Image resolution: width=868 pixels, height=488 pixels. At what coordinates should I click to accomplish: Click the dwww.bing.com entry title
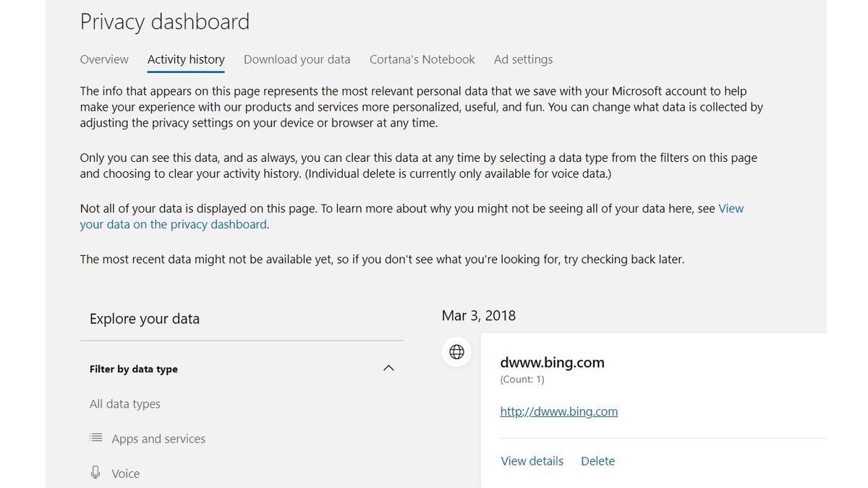[x=552, y=362]
